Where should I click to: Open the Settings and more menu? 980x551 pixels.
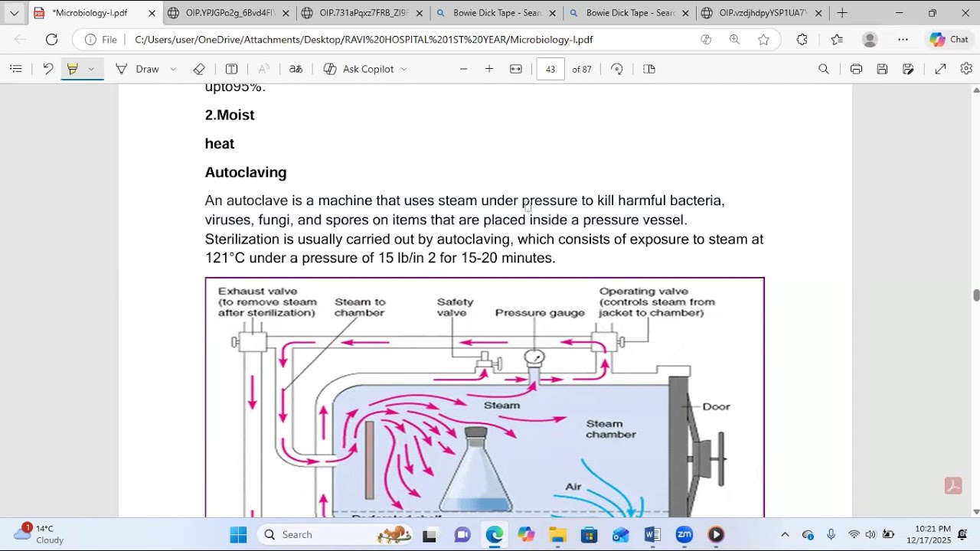903,40
